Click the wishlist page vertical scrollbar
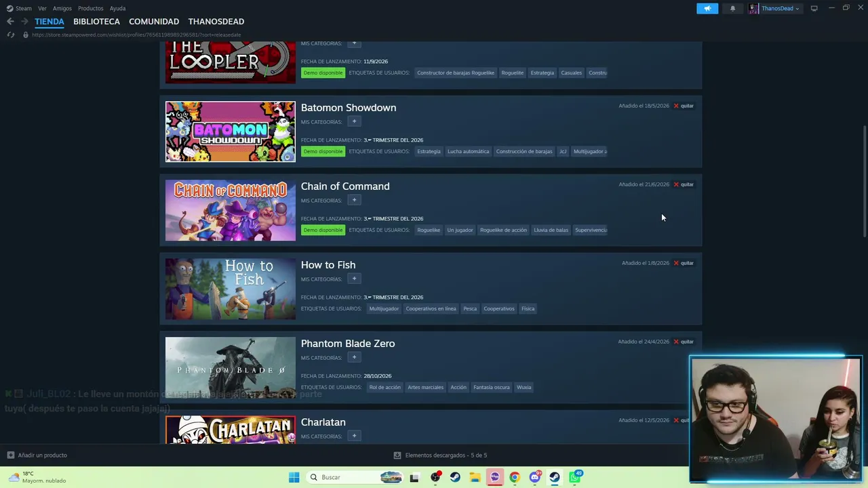This screenshot has height=488, width=868. click(864, 182)
